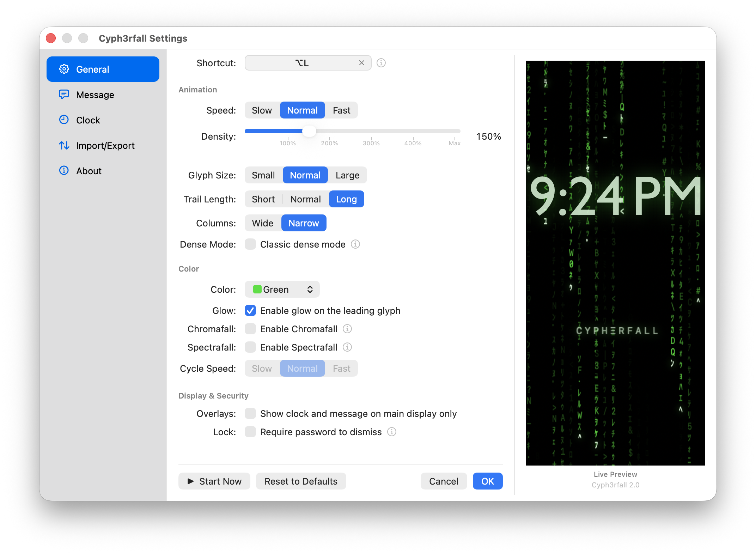Set Trail Length to Short

pos(263,199)
